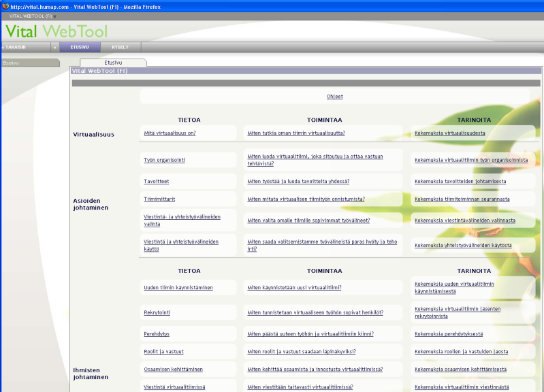Open 'Viestintä virtuaalitiimissä' link

(174, 387)
